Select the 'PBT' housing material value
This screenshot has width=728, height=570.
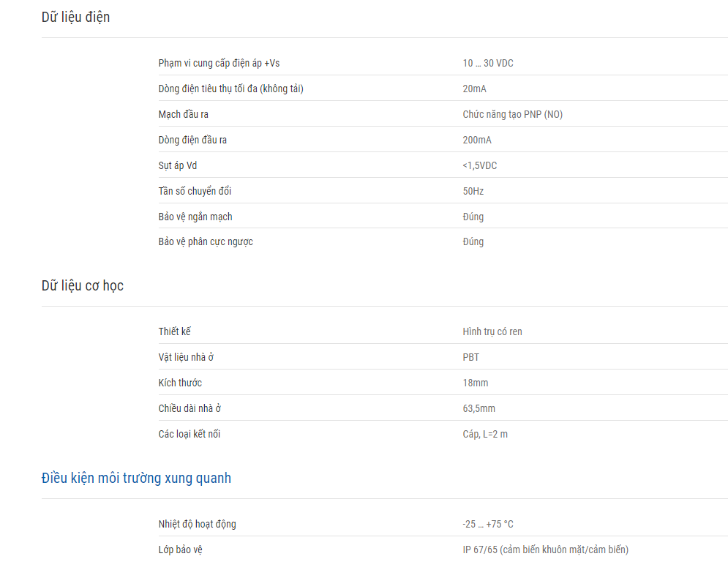(x=470, y=357)
